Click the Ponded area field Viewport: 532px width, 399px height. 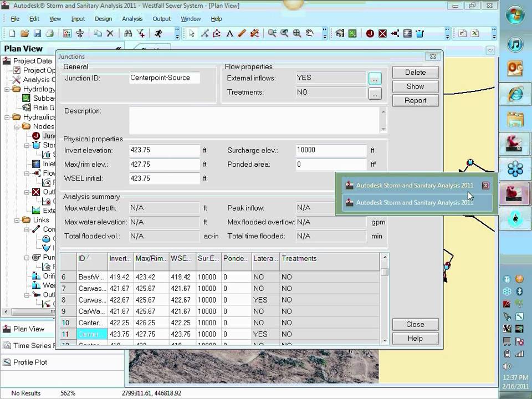pyautogui.click(x=331, y=164)
